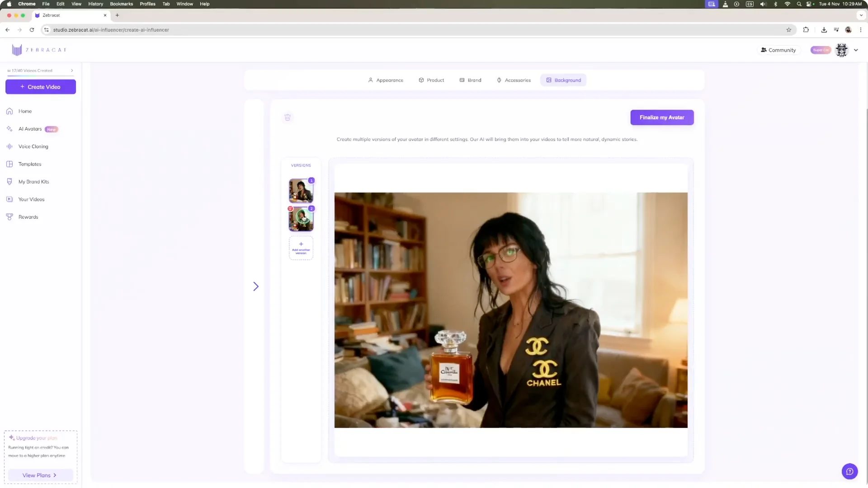Open Voice Cloning from the sidebar
This screenshot has height=488, width=868.
click(x=33, y=146)
